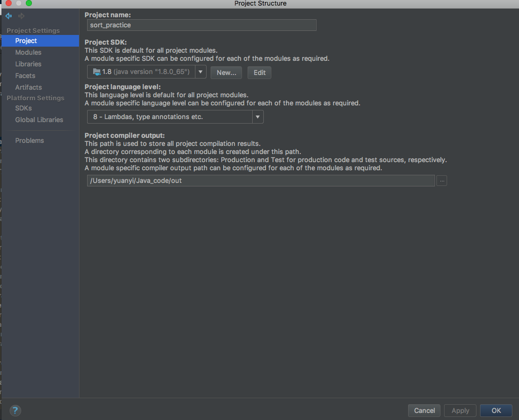Apply the project structure changes
The height and width of the screenshot is (420, 519).
(460, 410)
